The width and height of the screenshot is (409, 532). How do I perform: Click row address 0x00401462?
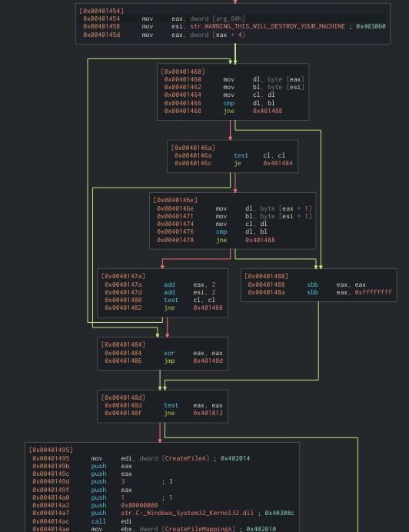[183, 87]
